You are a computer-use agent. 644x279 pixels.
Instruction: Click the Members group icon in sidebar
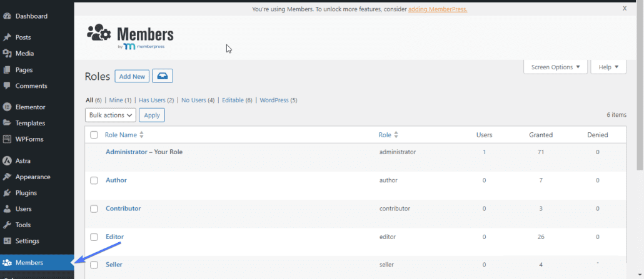pos(7,263)
